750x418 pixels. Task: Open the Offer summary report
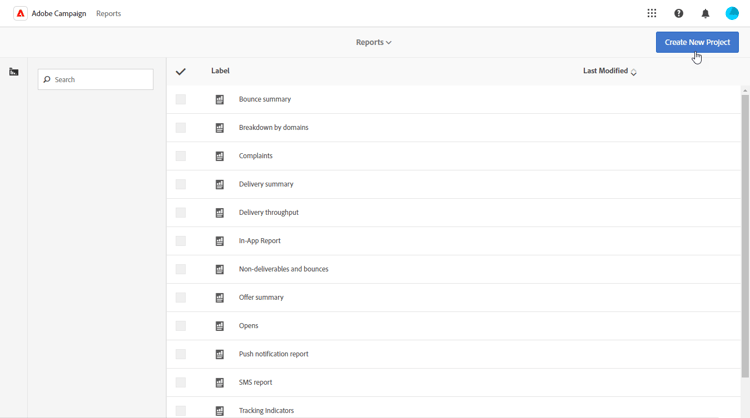point(261,298)
